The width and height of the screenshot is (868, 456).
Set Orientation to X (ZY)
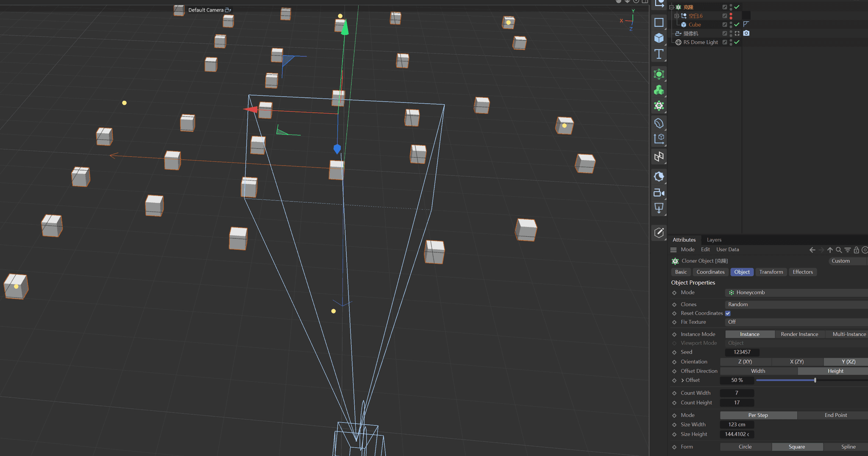(x=797, y=362)
